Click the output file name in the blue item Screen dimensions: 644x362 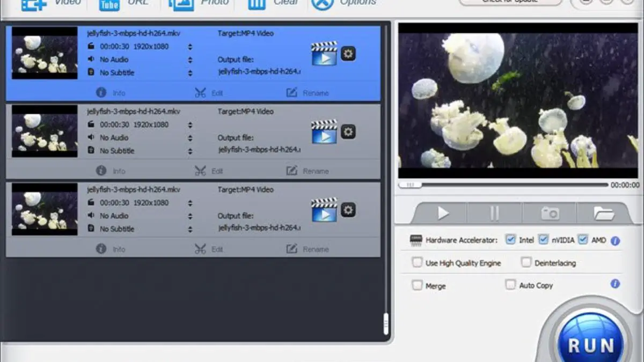260,72
